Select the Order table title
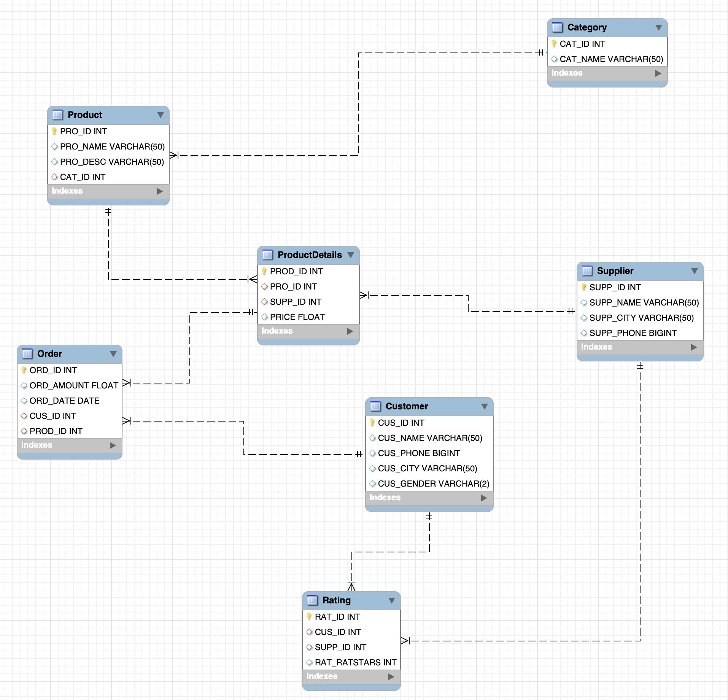728x700 pixels. 49,354
